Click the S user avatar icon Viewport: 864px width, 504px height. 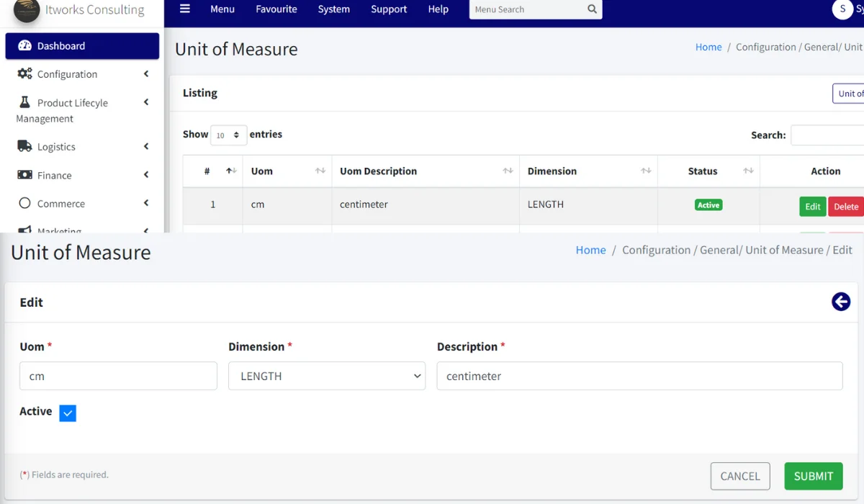(x=842, y=9)
